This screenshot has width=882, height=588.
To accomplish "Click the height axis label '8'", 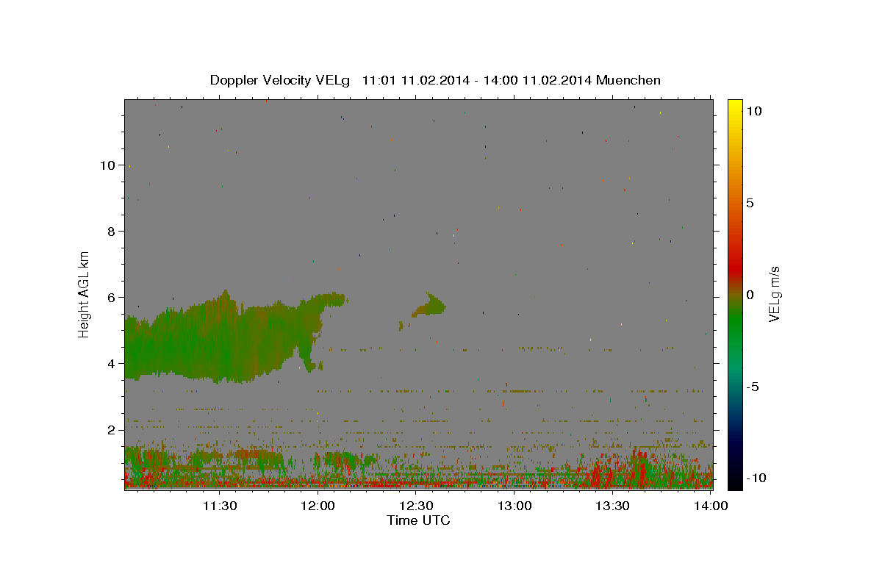I will click(x=112, y=232).
